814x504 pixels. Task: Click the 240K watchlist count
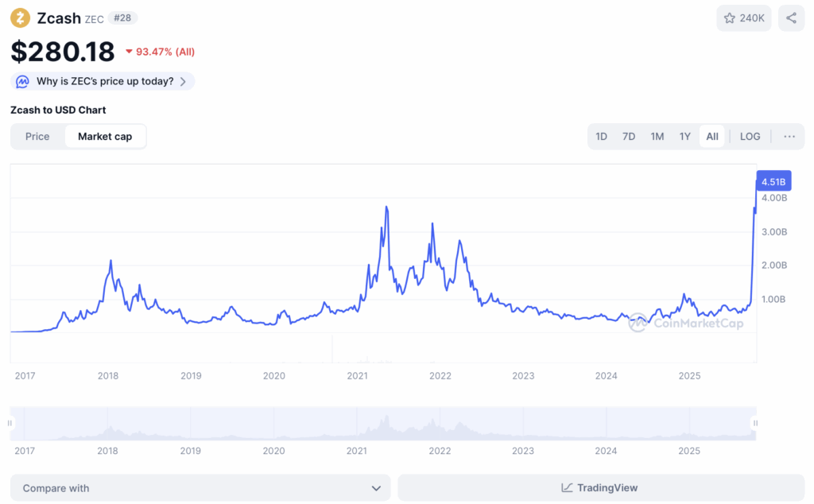point(752,18)
